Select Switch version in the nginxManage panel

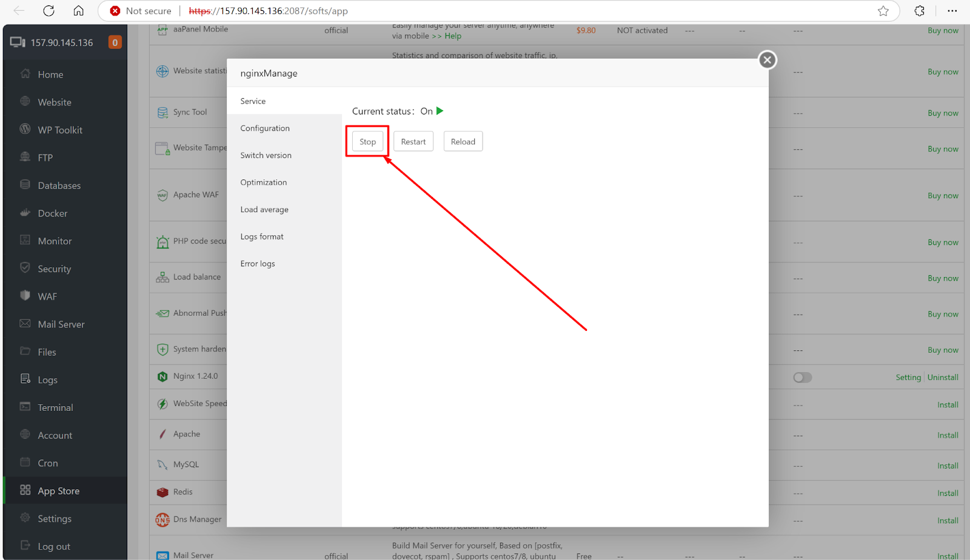(x=266, y=155)
